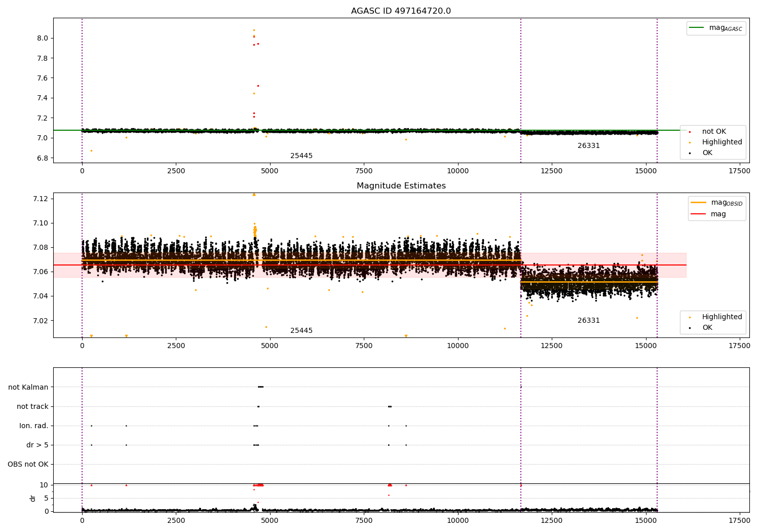Image resolution: width=760 pixels, height=532 pixels.
Task: Click the 'OBS not OK' row label
Action: click(28, 465)
